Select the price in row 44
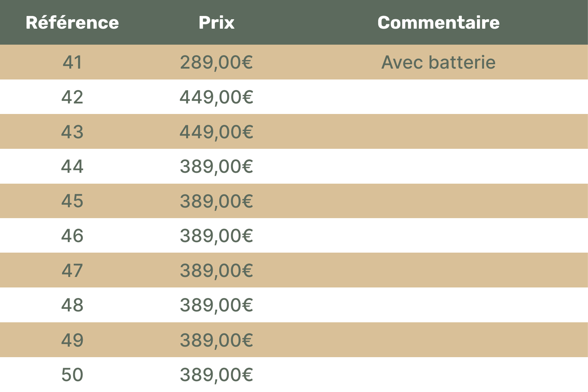Screen dimensions: 588x392 [216, 166]
